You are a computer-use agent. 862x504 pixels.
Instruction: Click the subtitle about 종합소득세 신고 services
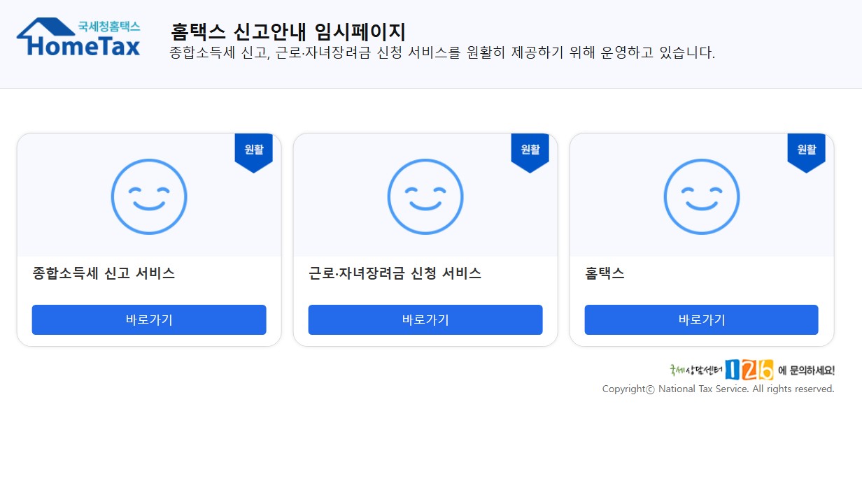(x=442, y=53)
